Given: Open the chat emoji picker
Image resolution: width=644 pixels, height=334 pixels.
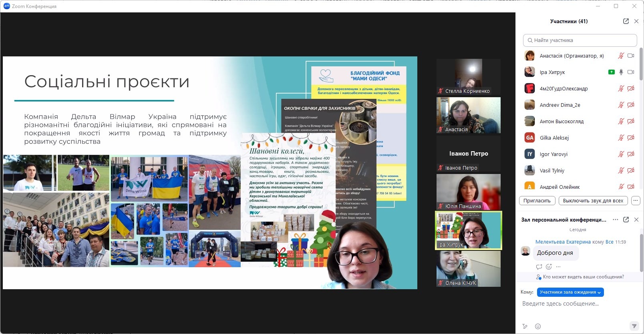Looking at the screenshot, I should coord(538,326).
